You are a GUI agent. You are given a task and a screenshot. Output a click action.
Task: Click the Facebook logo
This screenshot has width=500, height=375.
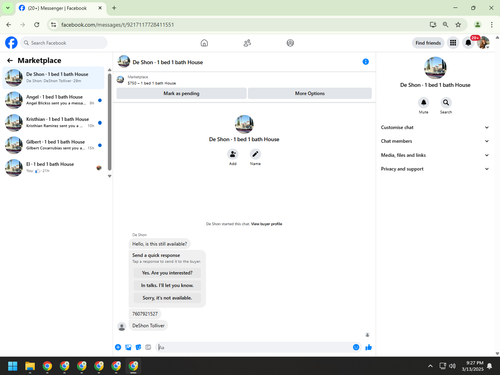[x=11, y=43]
